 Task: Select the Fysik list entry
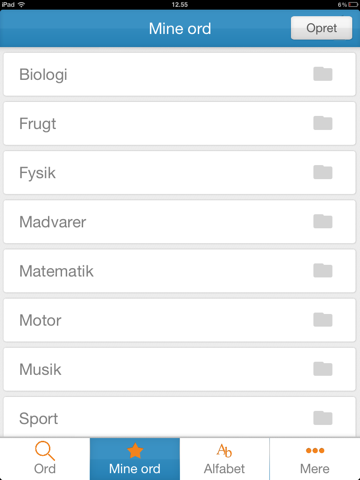[x=180, y=172]
